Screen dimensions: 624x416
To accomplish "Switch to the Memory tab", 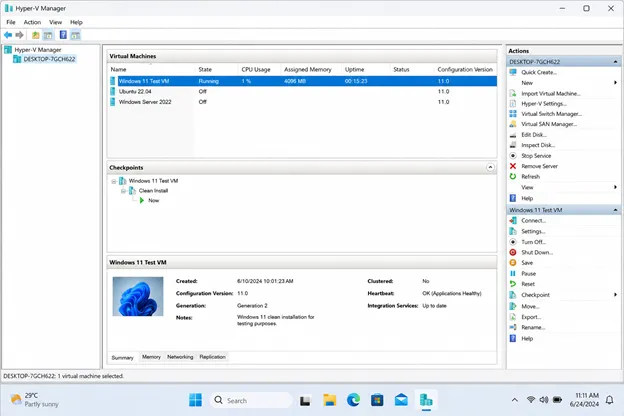I will coord(151,357).
